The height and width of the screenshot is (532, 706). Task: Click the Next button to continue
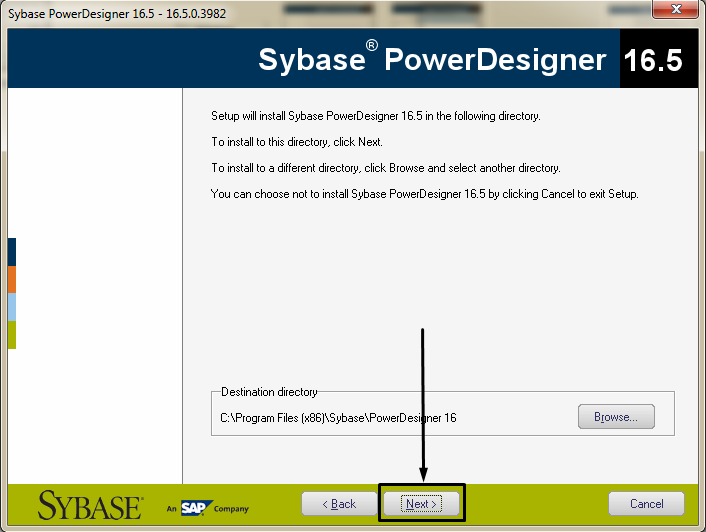pos(421,503)
